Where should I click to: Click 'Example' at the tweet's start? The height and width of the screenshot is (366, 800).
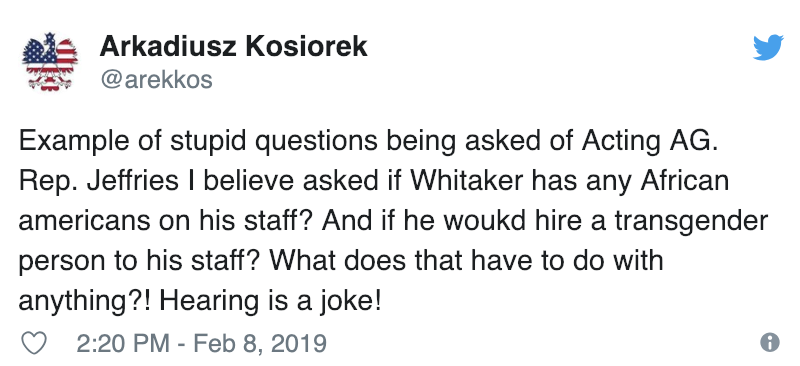tap(68, 142)
